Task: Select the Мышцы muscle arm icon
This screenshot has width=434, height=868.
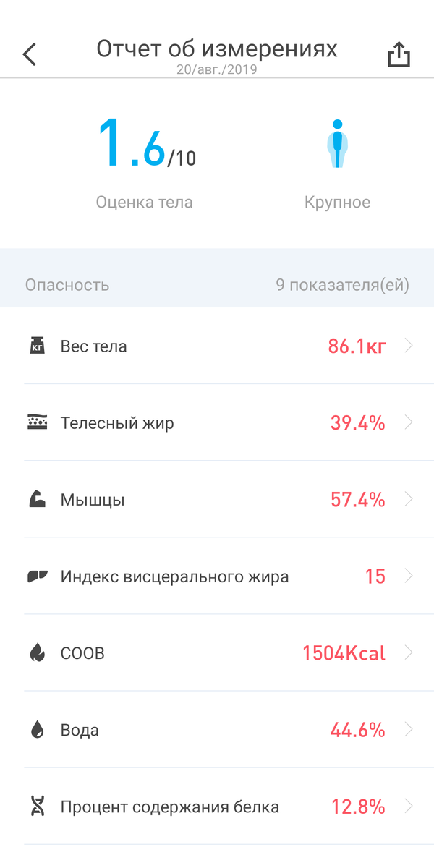Action: (x=35, y=499)
